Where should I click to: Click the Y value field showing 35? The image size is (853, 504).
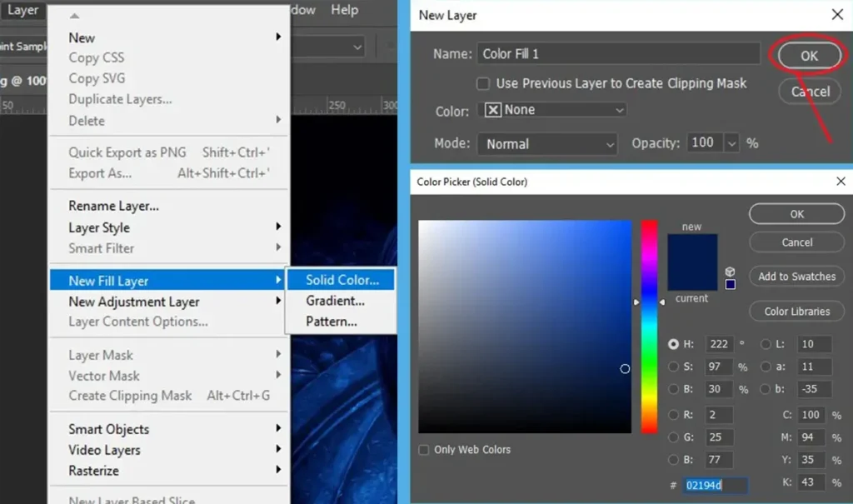(x=811, y=460)
